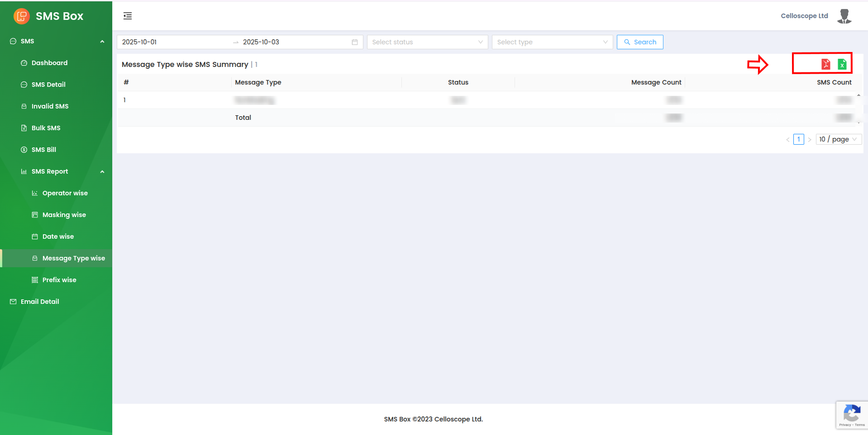This screenshot has height=435, width=868.
Task: Click the calendar icon in date range
Action: (355, 42)
